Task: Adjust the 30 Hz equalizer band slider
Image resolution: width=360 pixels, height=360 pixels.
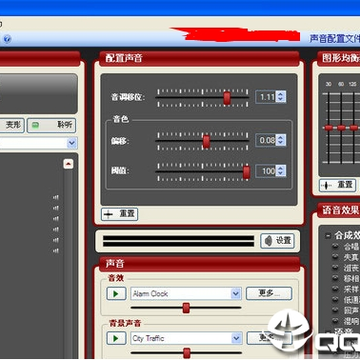Action: (329, 128)
